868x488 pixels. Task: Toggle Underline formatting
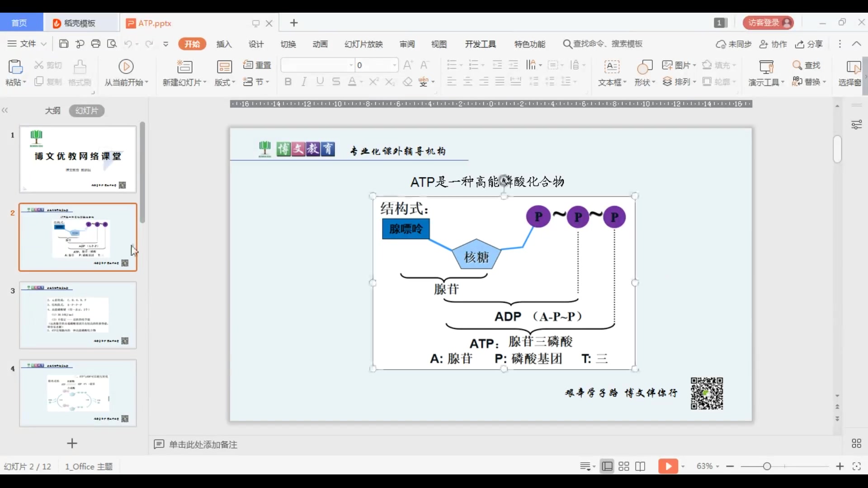coord(320,82)
